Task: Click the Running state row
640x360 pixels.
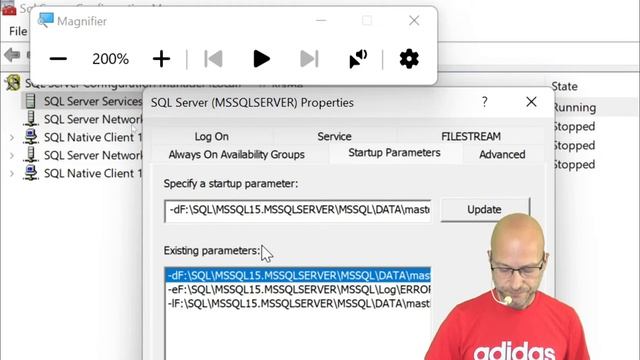Action: 574,107
